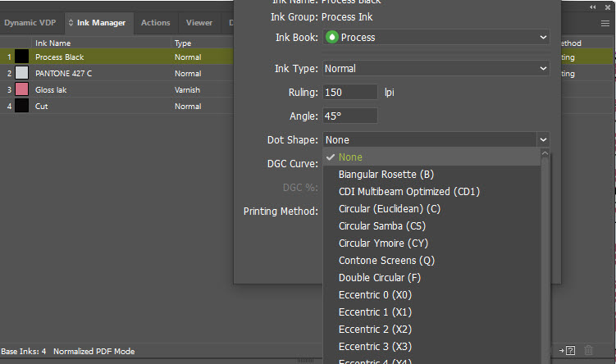Click the Ruling lpi input field

coord(350,92)
